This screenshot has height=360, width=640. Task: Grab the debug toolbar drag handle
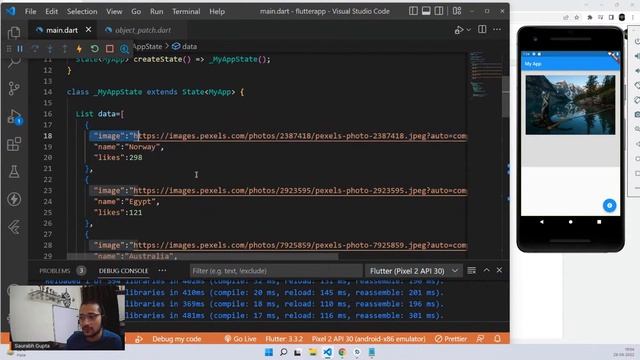tap(9, 49)
